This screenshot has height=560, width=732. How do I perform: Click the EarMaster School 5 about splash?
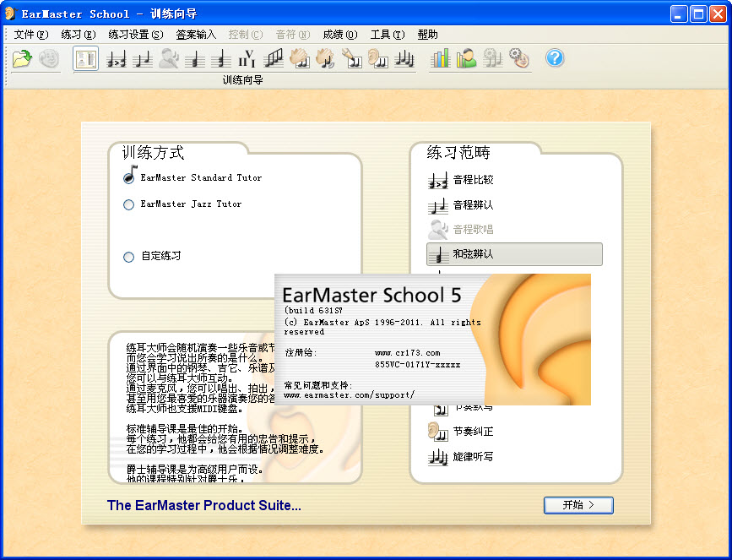click(432, 339)
